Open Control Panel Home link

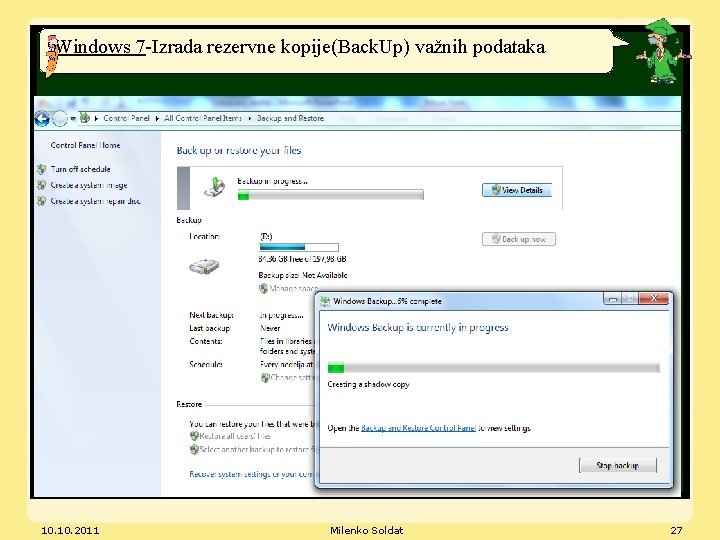(x=85, y=145)
